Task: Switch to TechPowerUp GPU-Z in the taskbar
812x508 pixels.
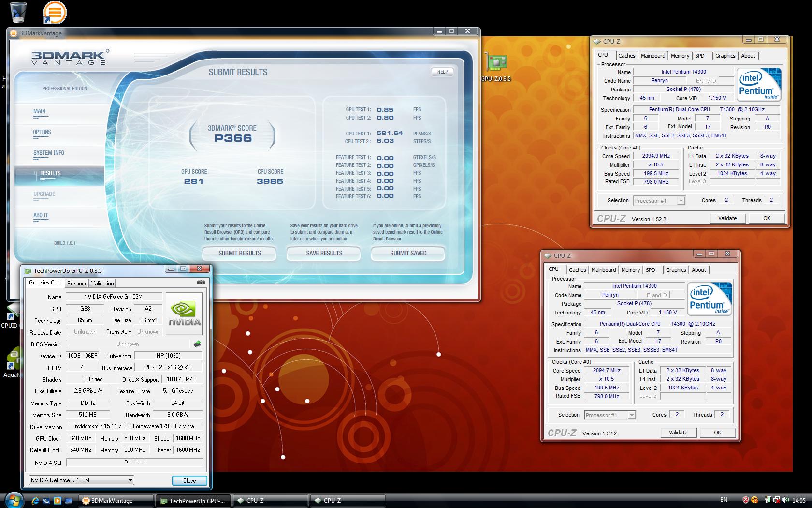Action: point(194,501)
